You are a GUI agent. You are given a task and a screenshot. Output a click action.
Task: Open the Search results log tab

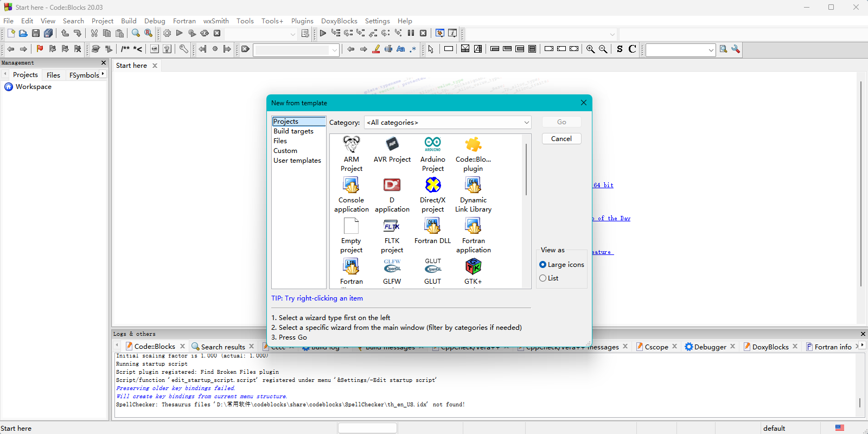pyautogui.click(x=222, y=347)
